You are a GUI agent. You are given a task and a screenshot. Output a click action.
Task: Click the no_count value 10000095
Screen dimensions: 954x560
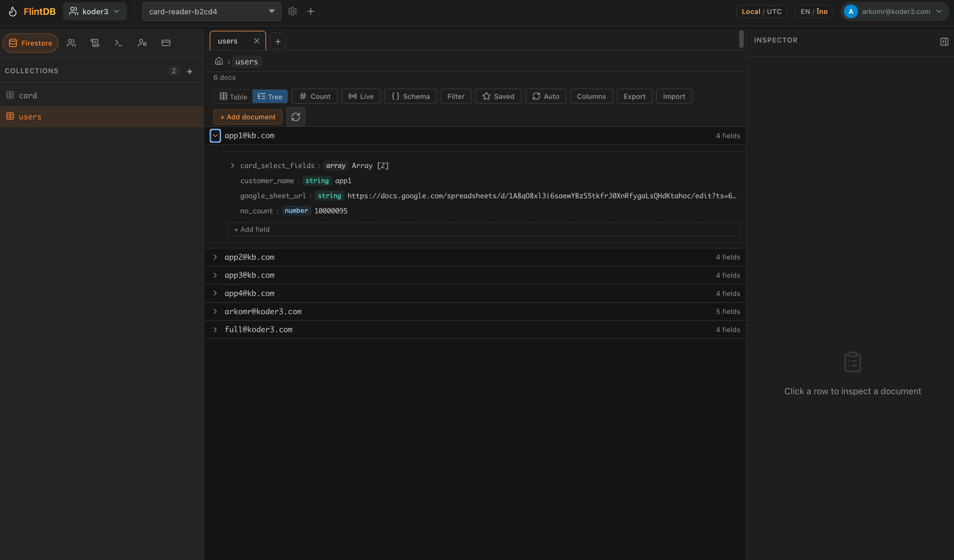click(331, 211)
